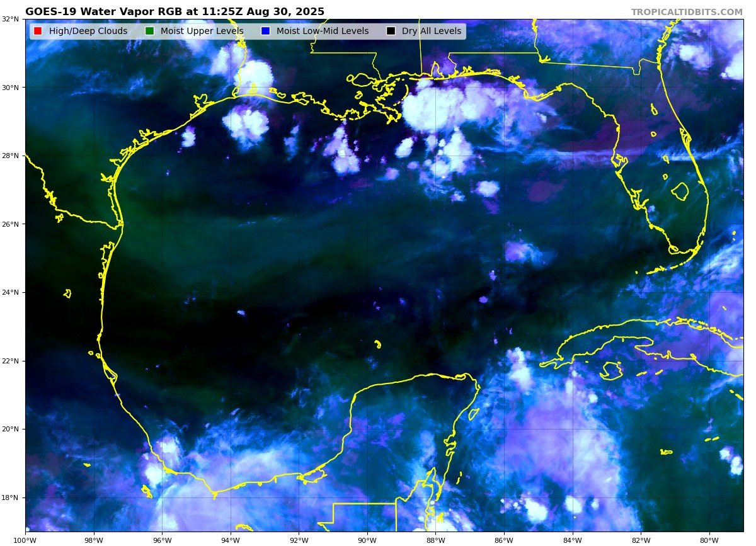
Task: Click the 98°W longitude axis label
Action: (93, 540)
